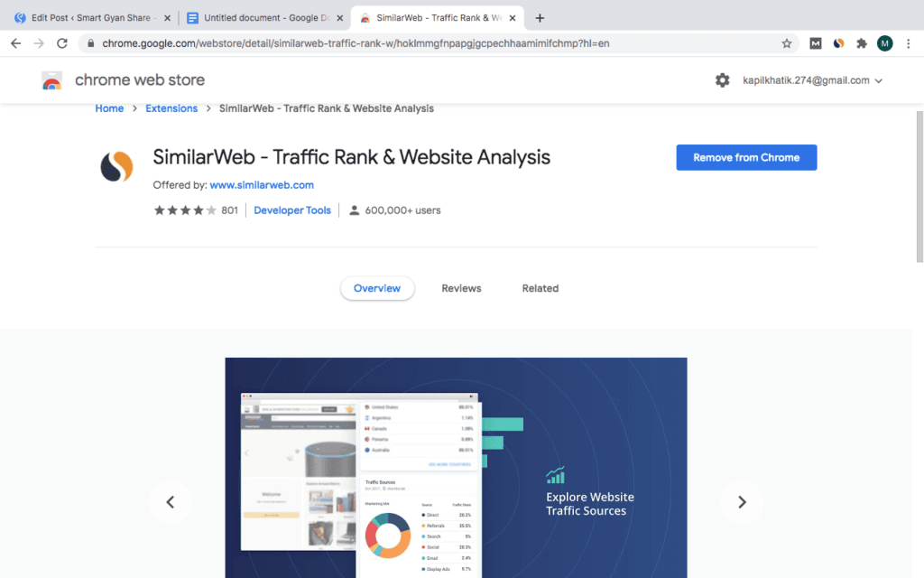Show next screenshot with right chevron

(742, 502)
